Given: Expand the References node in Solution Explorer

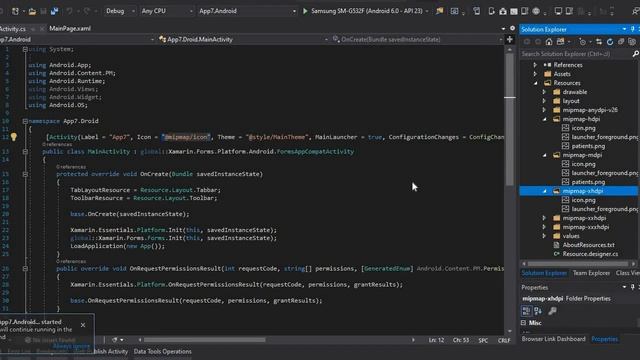Looking at the screenshot, I should (535, 65).
